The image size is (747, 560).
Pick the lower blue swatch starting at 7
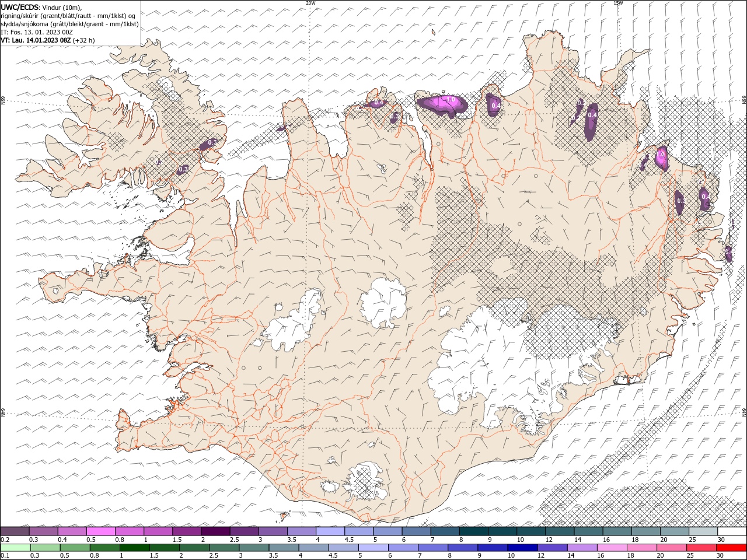(x=433, y=548)
